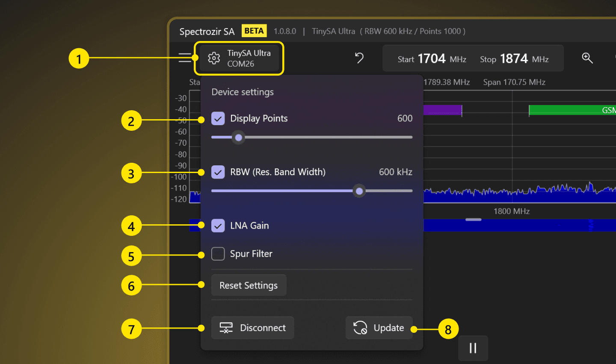This screenshot has width=616, height=364.
Task: Edit the Stop frequency 1874 field
Action: click(514, 59)
